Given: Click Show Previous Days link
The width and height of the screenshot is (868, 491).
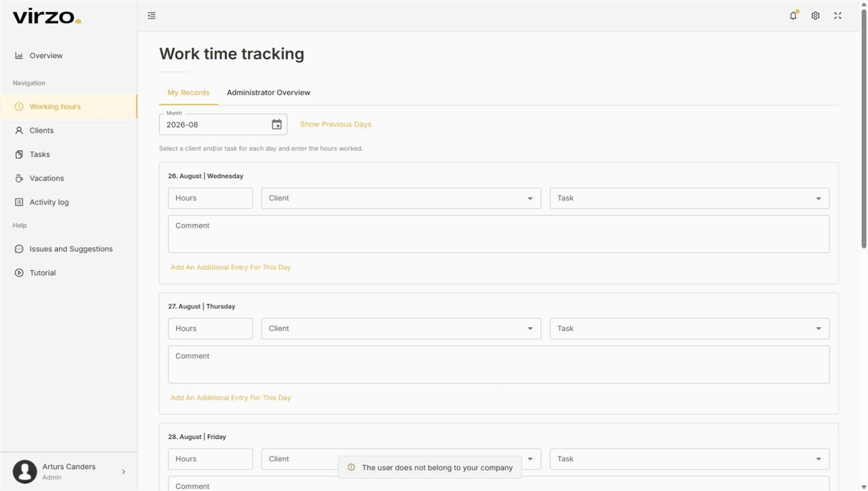Looking at the screenshot, I should coord(335,124).
